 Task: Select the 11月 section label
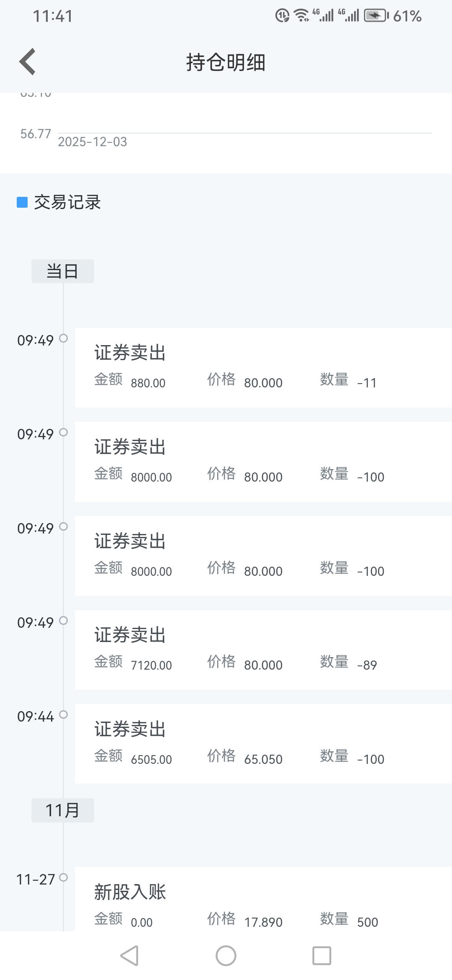[63, 810]
